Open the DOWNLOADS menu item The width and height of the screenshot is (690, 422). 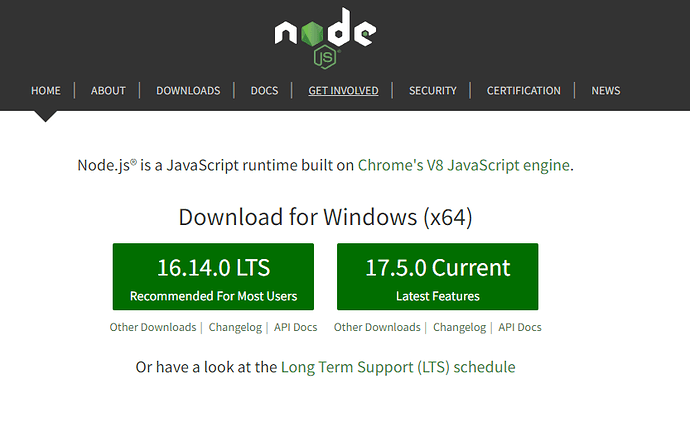pyautogui.click(x=188, y=91)
